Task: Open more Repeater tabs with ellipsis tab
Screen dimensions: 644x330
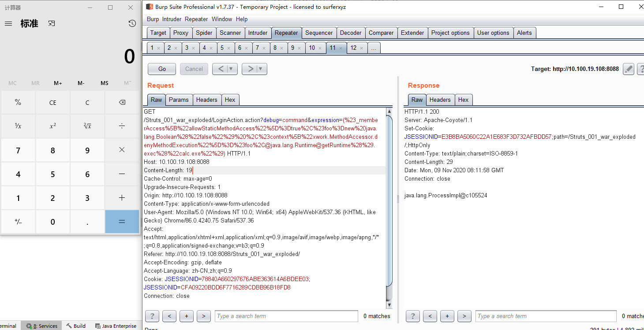Action: [x=374, y=48]
